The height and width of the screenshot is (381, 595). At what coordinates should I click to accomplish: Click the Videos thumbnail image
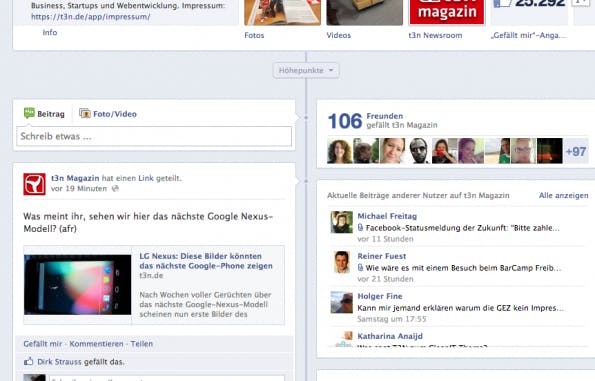tap(365, 12)
